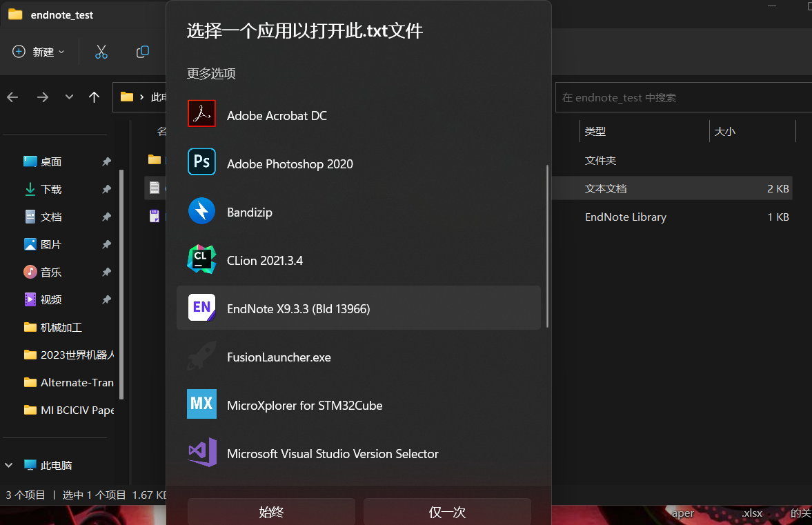Viewport: 812px width, 525px height.
Task: Click the pin icon next to 音乐
Action: pos(107,272)
